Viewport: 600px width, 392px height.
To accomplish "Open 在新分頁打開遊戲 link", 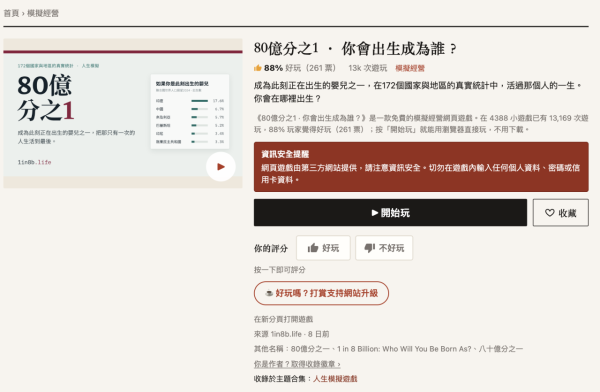I will 284,319.
